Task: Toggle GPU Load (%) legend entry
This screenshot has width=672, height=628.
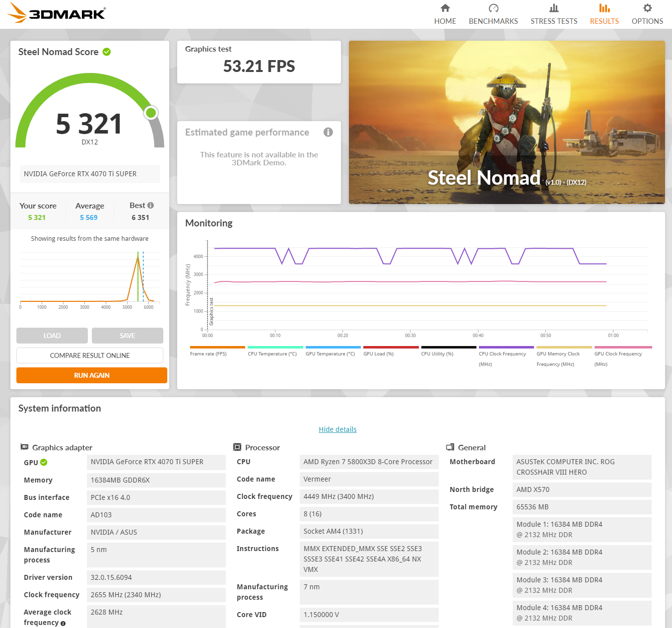Action: pyautogui.click(x=391, y=350)
